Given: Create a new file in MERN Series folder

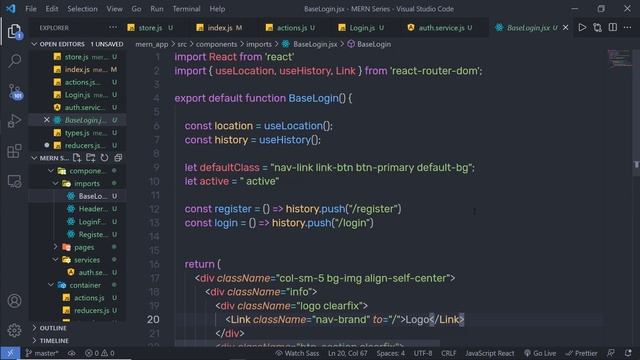Looking at the screenshot, I should [77, 158].
